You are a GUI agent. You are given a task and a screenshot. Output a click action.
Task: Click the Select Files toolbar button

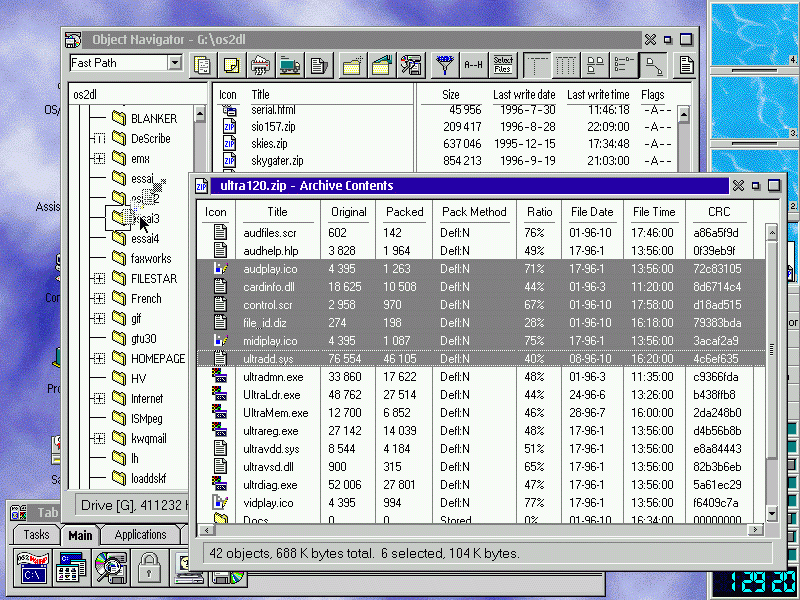pos(503,66)
